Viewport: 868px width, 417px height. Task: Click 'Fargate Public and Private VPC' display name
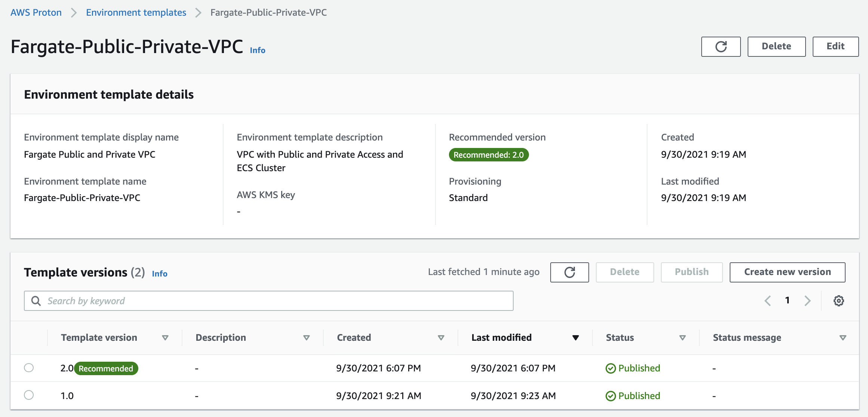(x=90, y=154)
